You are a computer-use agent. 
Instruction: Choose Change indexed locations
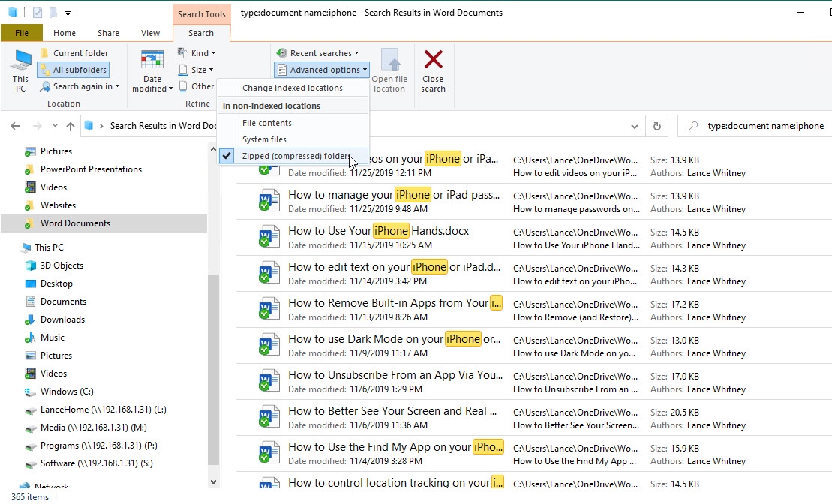(293, 88)
